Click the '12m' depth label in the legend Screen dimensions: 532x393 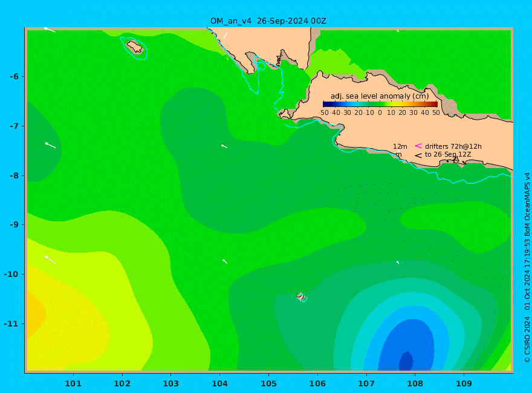400,146
